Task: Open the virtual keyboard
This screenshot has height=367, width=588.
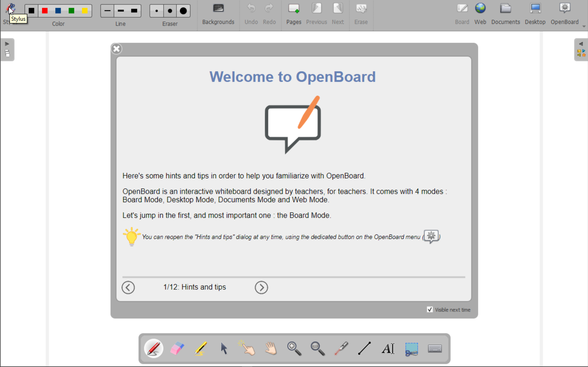Action: pos(435,349)
